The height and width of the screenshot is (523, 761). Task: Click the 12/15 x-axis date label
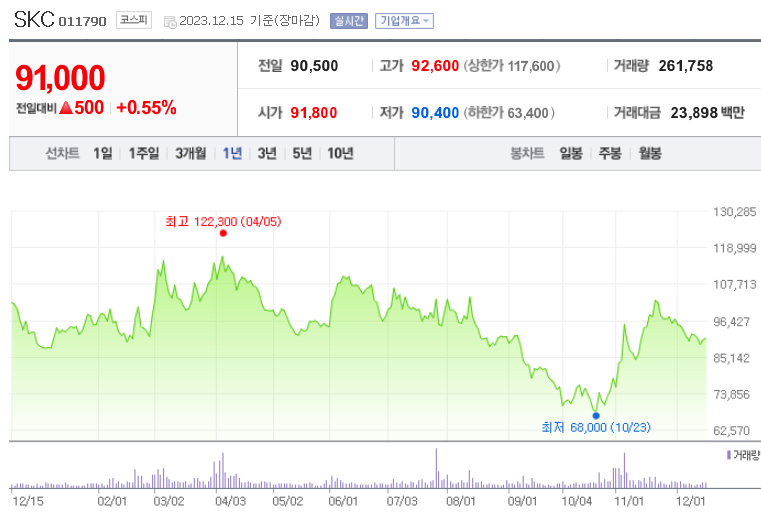[x=28, y=501]
